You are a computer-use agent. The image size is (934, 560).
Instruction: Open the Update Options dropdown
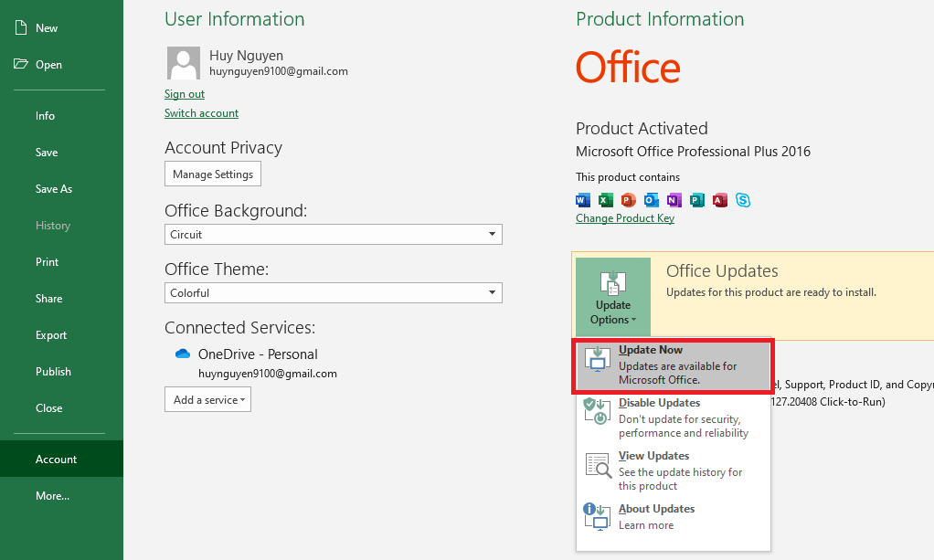coord(612,296)
